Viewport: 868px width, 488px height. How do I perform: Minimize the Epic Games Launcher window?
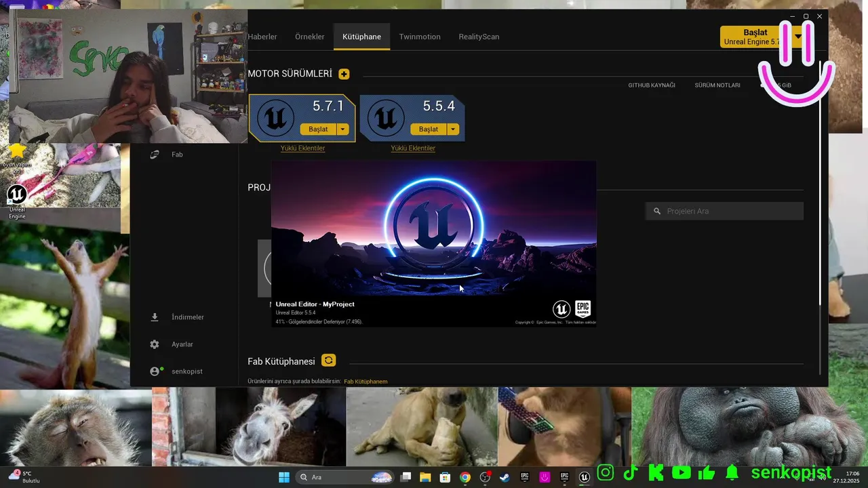(x=793, y=16)
